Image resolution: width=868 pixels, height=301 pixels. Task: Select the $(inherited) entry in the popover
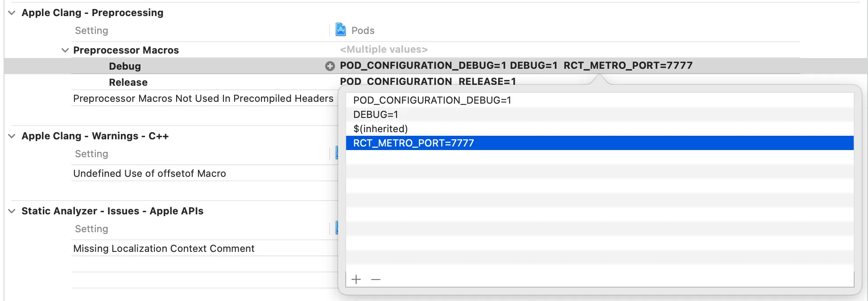click(380, 129)
